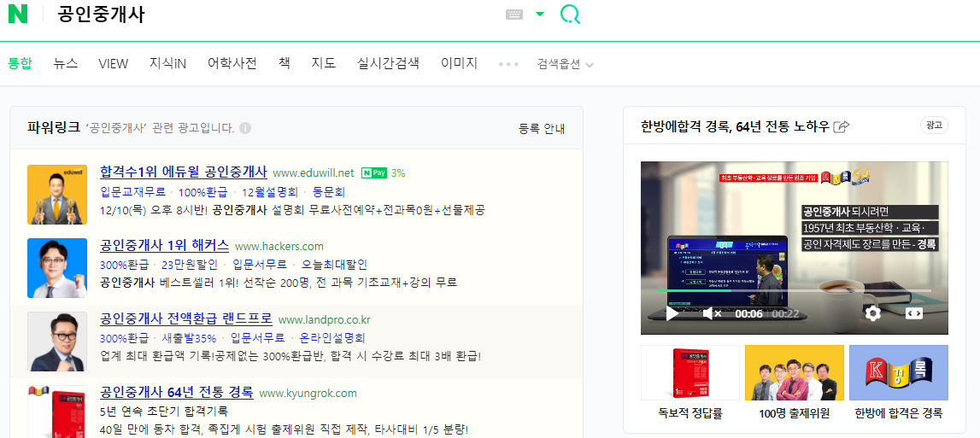
Task: Open the 100명 출제위원 caption link
Action: 795,413
